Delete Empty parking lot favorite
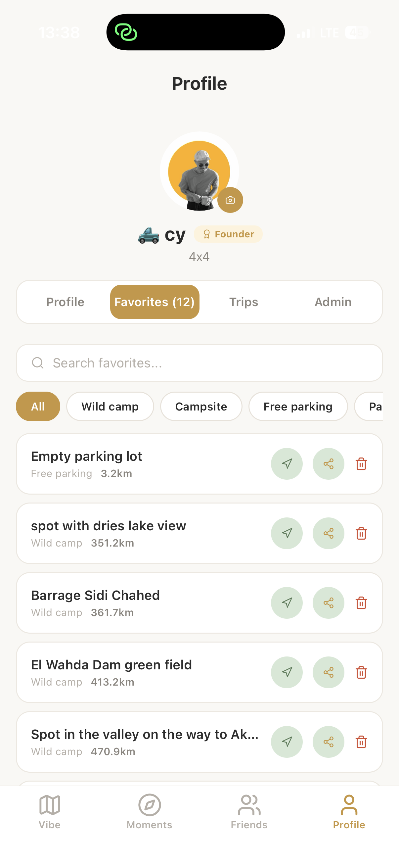Screen dimensions: 399x868 pos(361,464)
